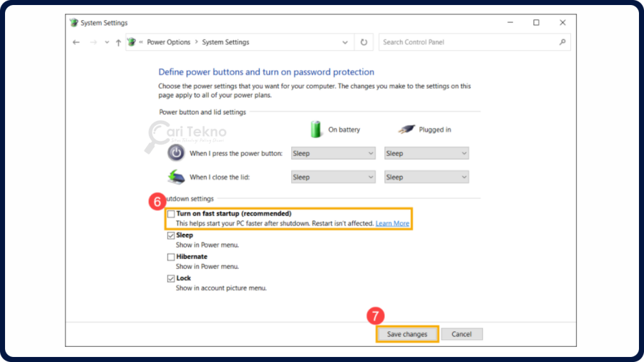Enable Turn on fast startup

click(170, 214)
